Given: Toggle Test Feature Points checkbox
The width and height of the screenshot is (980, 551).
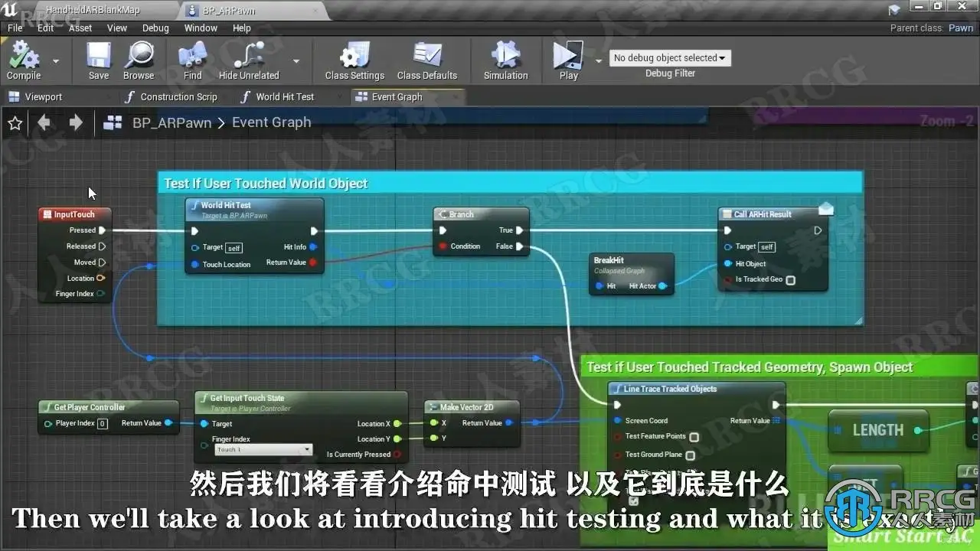Looking at the screenshot, I should point(694,437).
